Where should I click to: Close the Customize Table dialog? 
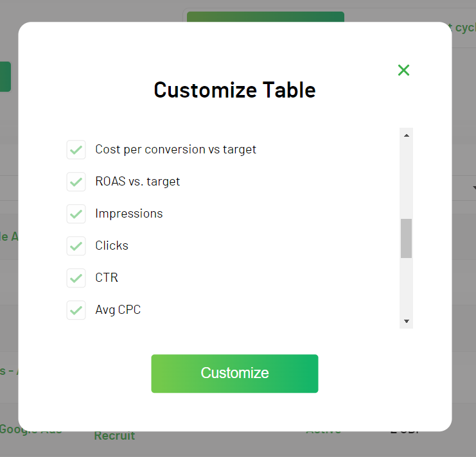tap(403, 71)
